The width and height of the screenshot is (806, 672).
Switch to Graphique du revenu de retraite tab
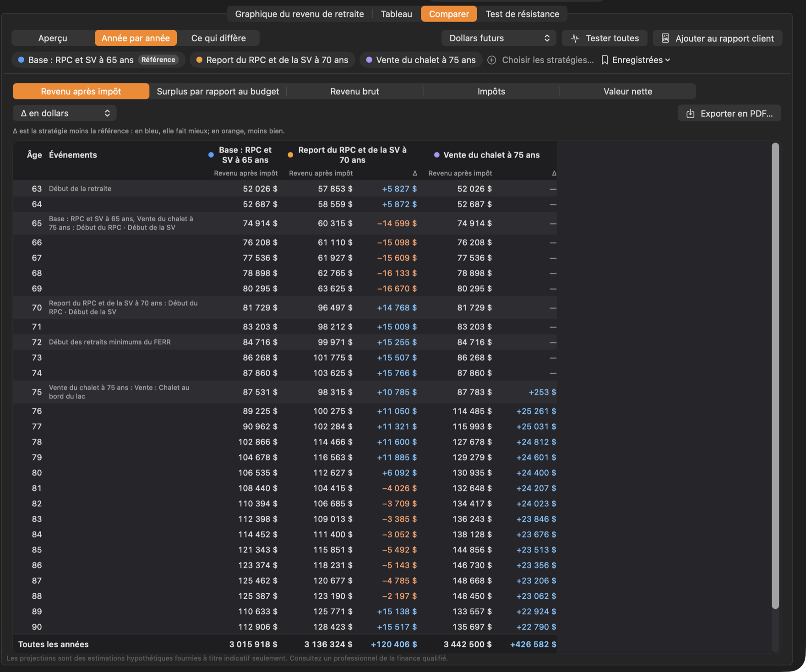click(x=300, y=14)
